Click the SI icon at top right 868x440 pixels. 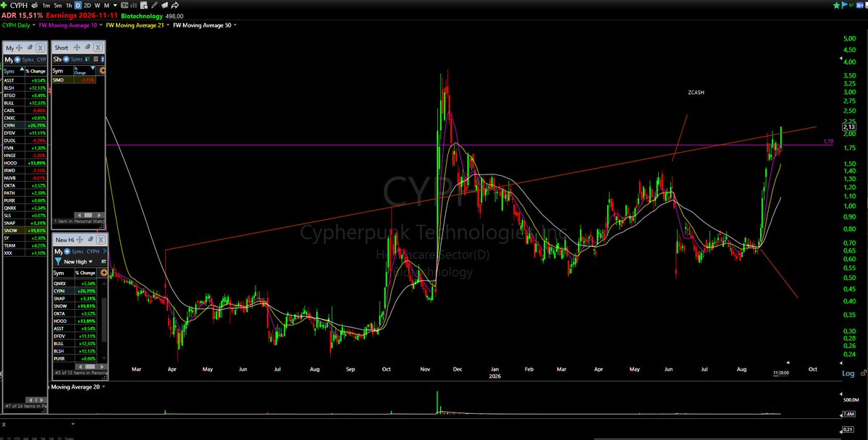[x=860, y=6]
